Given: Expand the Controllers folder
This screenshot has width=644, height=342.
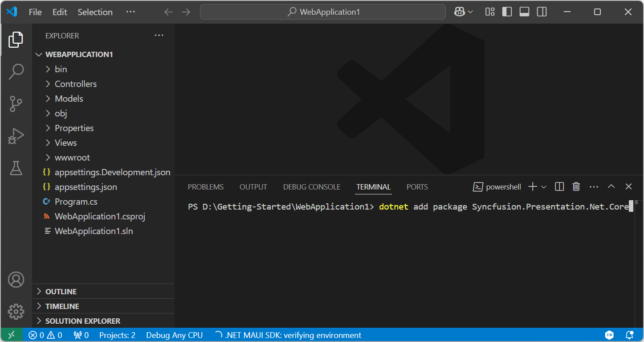Looking at the screenshot, I should 103,84.
